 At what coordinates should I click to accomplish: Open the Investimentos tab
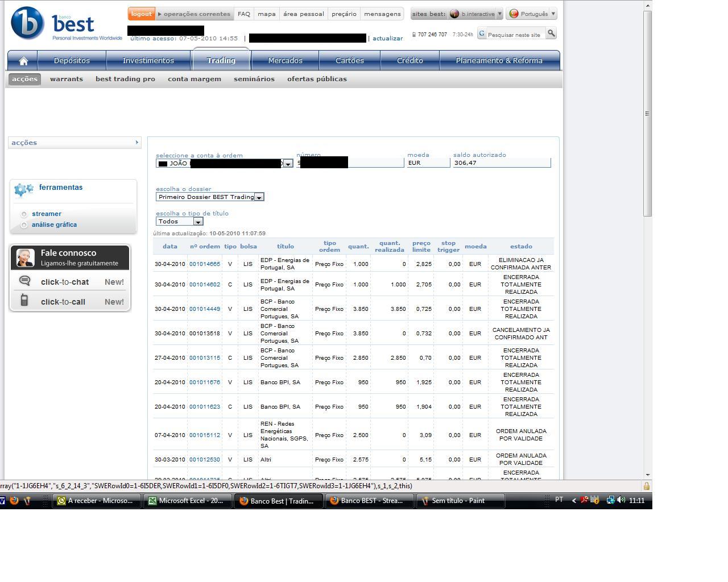148,61
